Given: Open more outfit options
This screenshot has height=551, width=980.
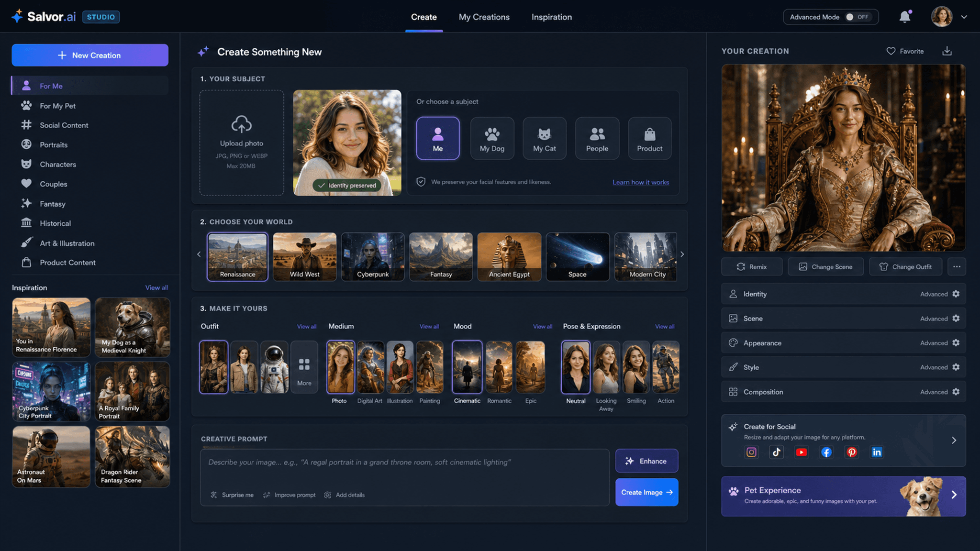Looking at the screenshot, I should tap(304, 367).
